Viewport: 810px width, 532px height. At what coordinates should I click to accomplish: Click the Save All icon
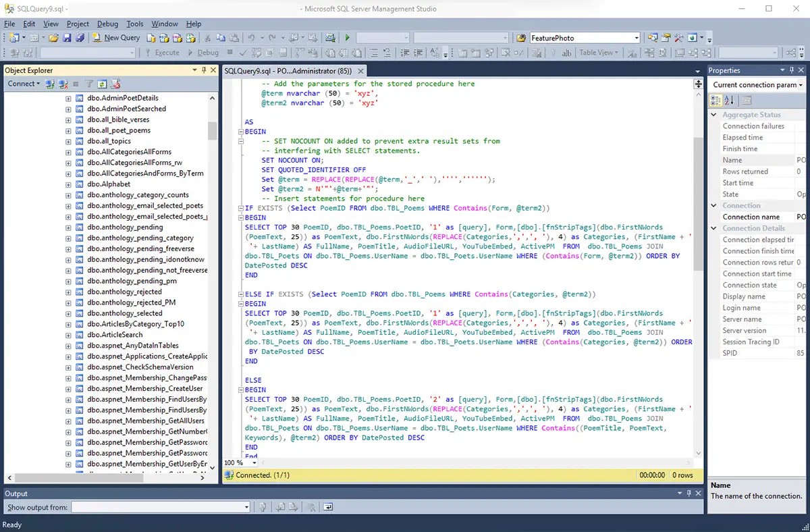pyautogui.click(x=79, y=38)
